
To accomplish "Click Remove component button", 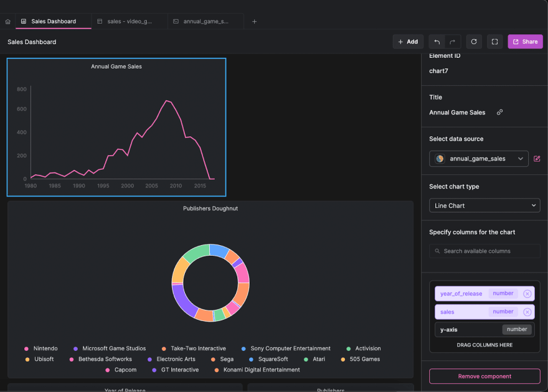I will click(x=484, y=376).
